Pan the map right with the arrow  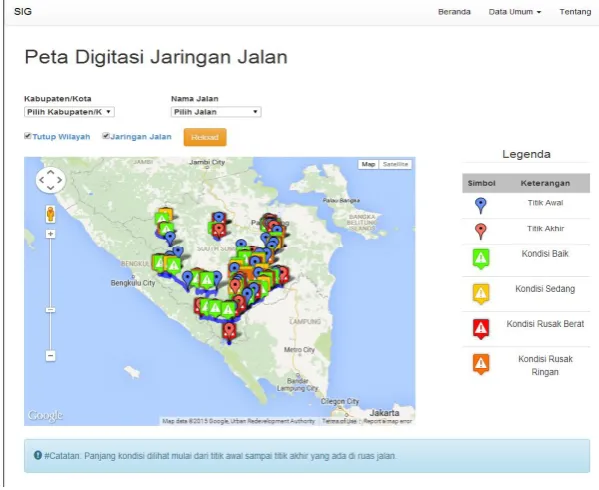pyautogui.click(x=59, y=180)
